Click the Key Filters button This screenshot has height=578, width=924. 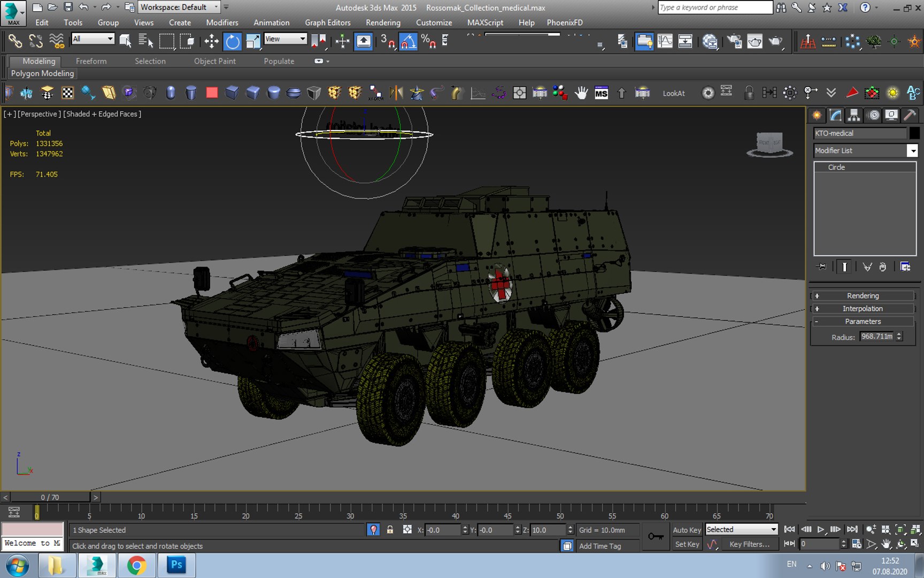point(749,544)
